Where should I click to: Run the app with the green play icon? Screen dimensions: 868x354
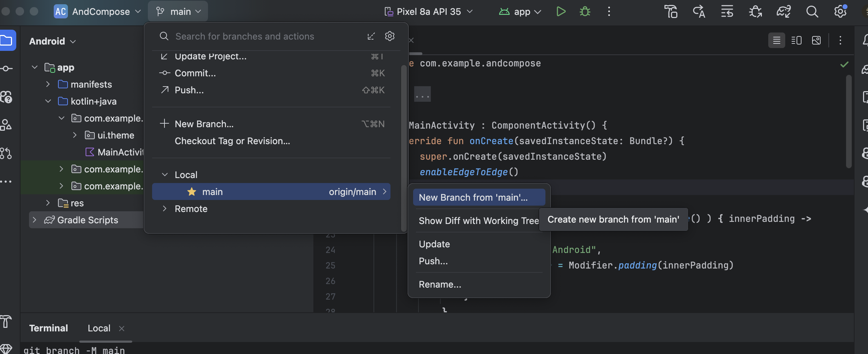click(x=561, y=12)
